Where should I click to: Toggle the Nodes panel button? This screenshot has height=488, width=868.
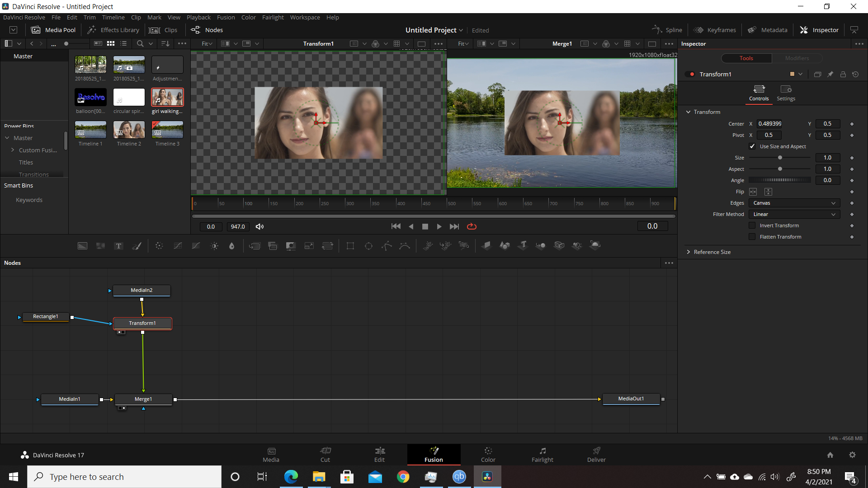pyautogui.click(x=207, y=30)
